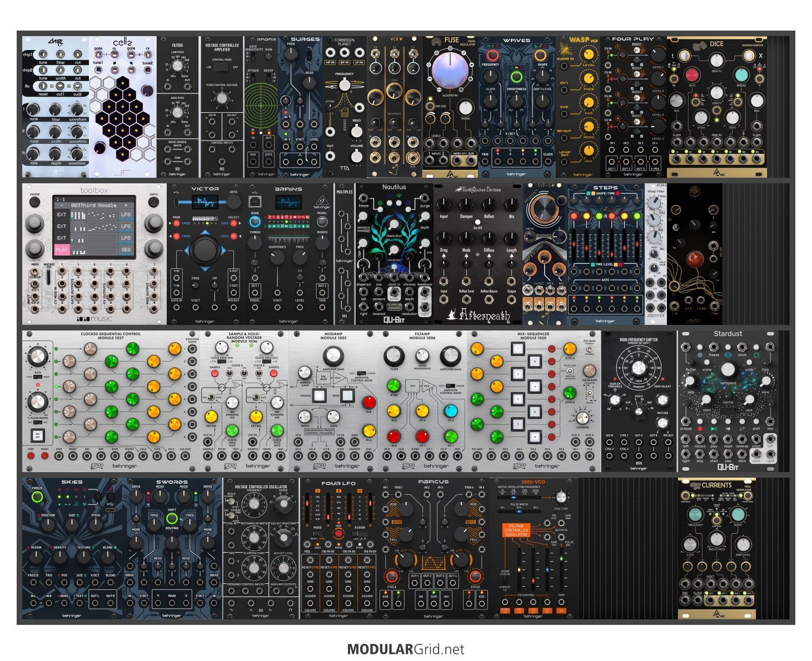
Task: Click the INFO button on the toolbox module
Action: click(x=154, y=203)
